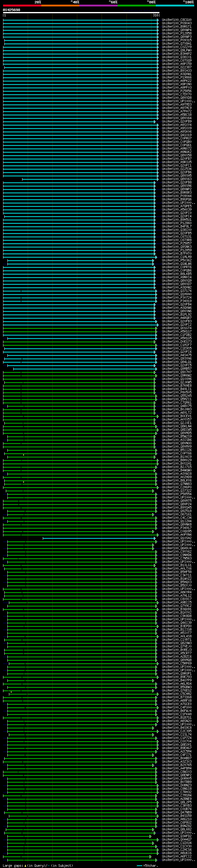Choose the UniRef100_B4F8L7 hit

coord(176,226)
